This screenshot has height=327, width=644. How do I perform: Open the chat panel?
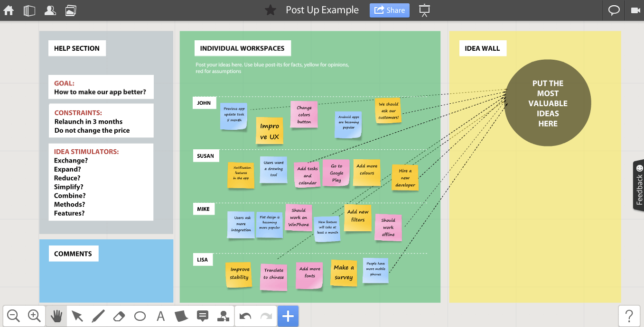[x=614, y=10]
